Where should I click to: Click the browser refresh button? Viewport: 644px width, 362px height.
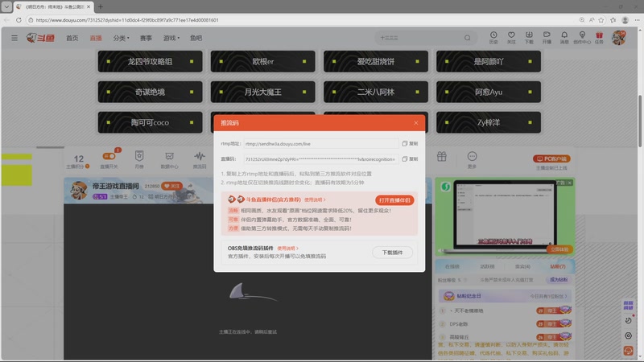pos(19,19)
